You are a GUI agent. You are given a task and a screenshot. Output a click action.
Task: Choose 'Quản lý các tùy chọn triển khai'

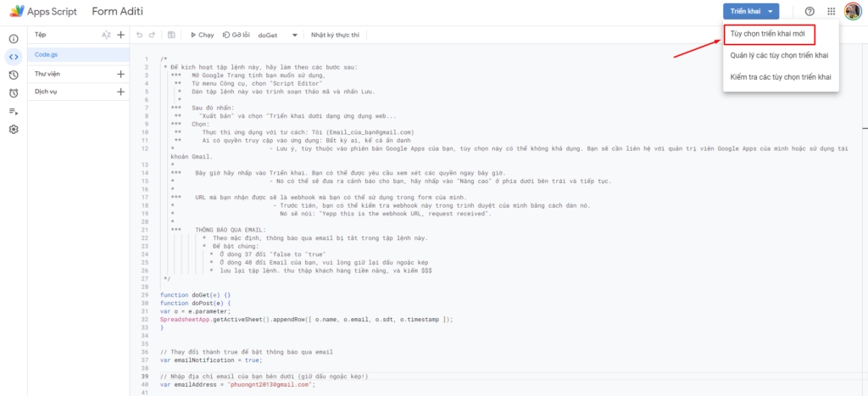[x=780, y=55]
